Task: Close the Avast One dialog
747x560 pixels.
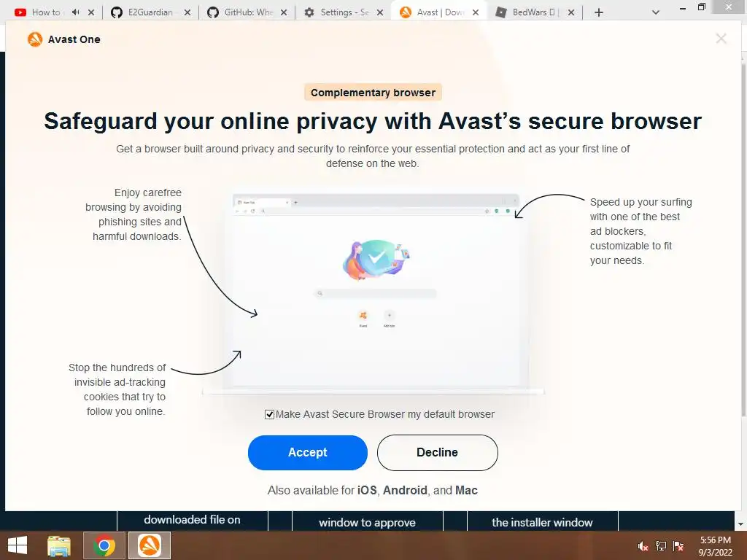Action: click(721, 39)
